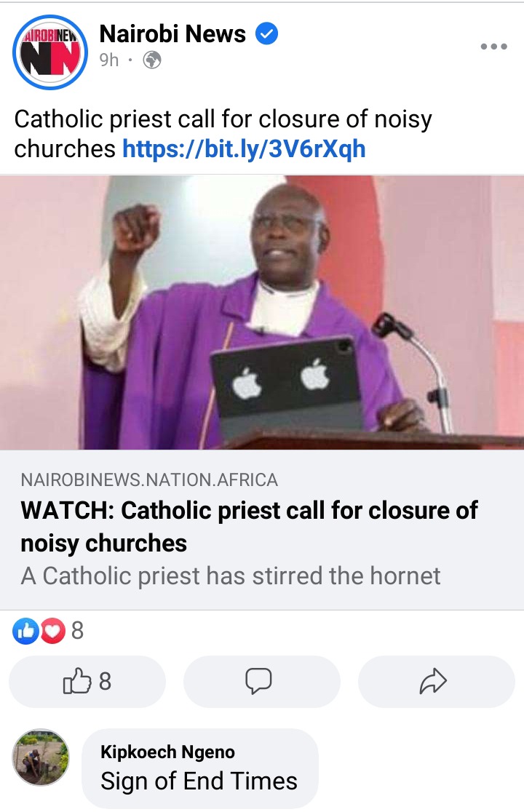Screen dimensions: 524x812
Task: Open the bit.ly/3V6rXqh link
Action: tap(244, 149)
